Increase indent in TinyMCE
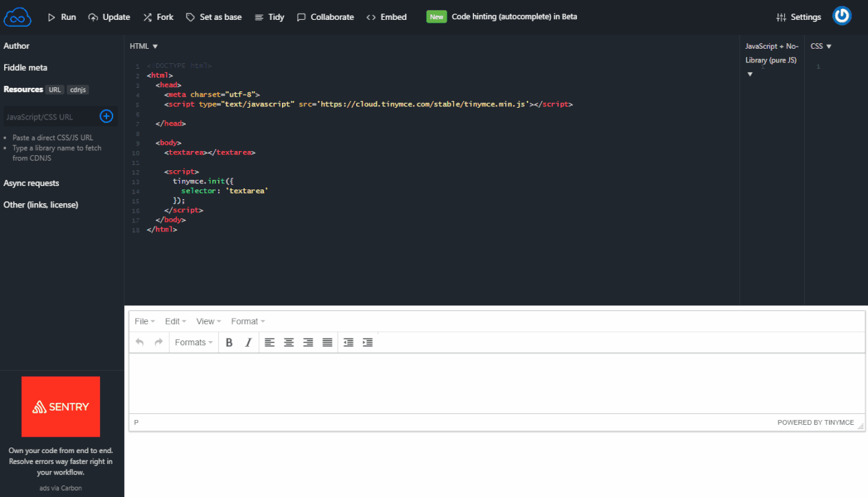The height and width of the screenshot is (497, 868). [367, 342]
